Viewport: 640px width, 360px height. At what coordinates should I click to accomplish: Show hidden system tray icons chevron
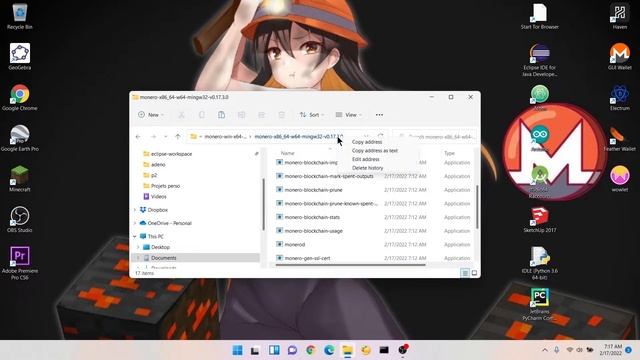[x=545, y=350]
